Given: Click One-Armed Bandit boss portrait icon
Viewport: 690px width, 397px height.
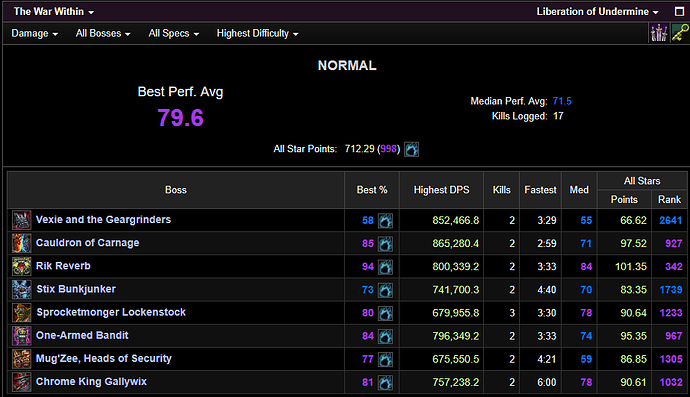Looking at the screenshot, I should click(x=22, y=336).
